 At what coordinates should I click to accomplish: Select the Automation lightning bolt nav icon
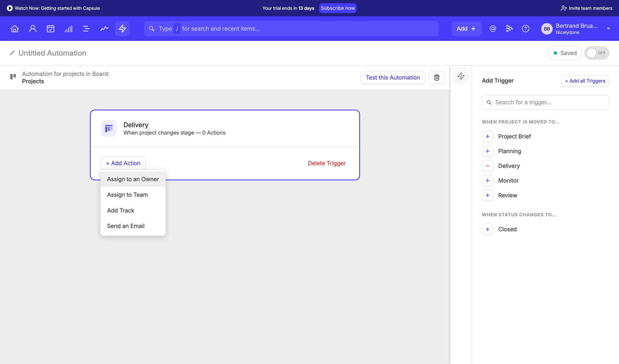pyautogui.click(x=122, y=28)
